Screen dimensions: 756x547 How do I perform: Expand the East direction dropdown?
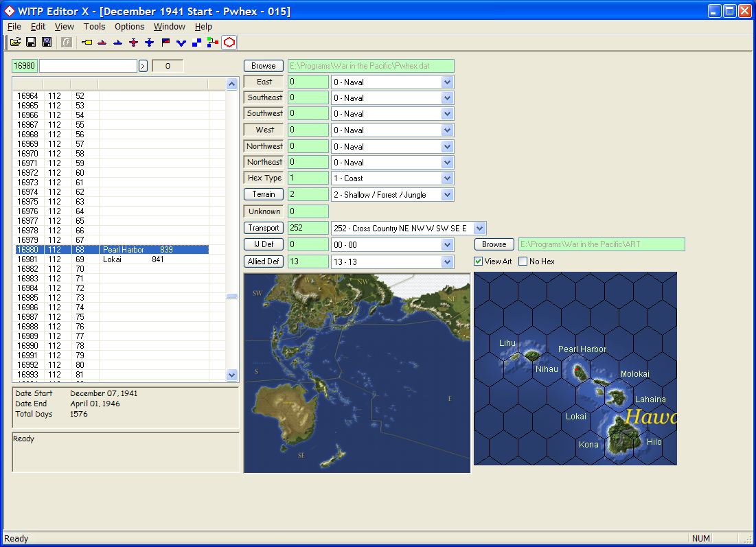pos(447,82)
